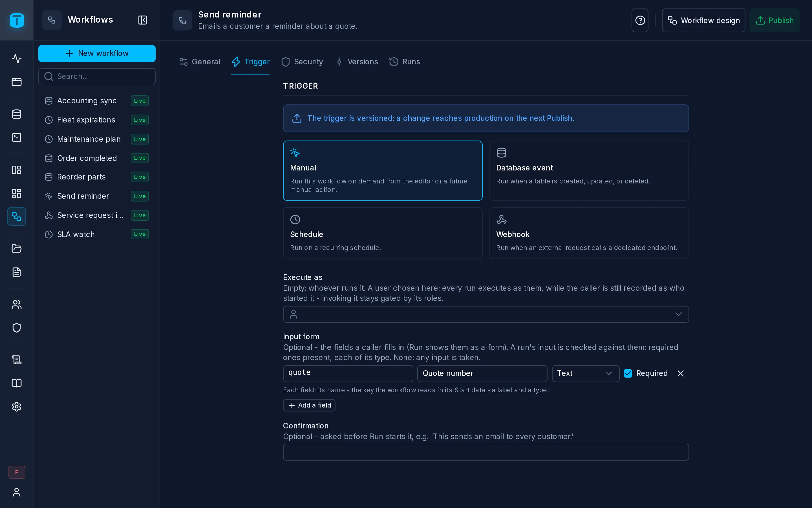Open the Text field type dropdown
Image resolution: width=812 pixels, height=508 pixels.
[x=585, y=373]
